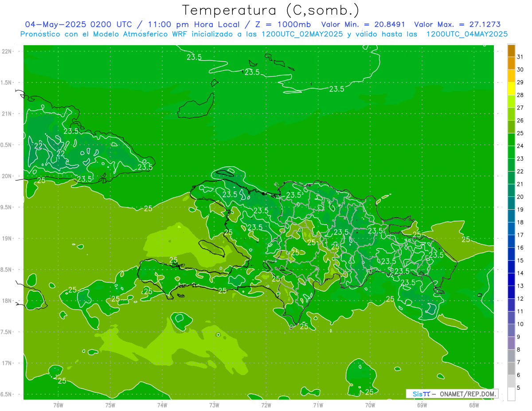Click color bar segment between 27 and 28

tap(511, 102)
